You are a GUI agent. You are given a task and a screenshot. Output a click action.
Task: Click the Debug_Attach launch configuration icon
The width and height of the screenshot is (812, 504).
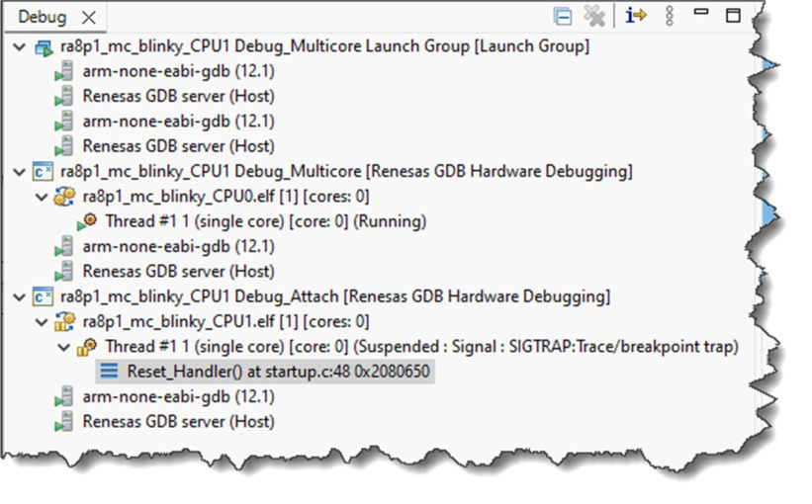[43, 297]
